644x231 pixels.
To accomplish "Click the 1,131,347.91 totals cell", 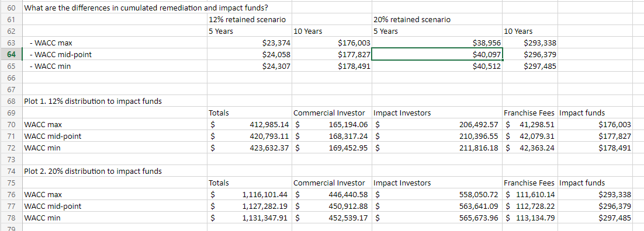I will click(x=250, y=218).
